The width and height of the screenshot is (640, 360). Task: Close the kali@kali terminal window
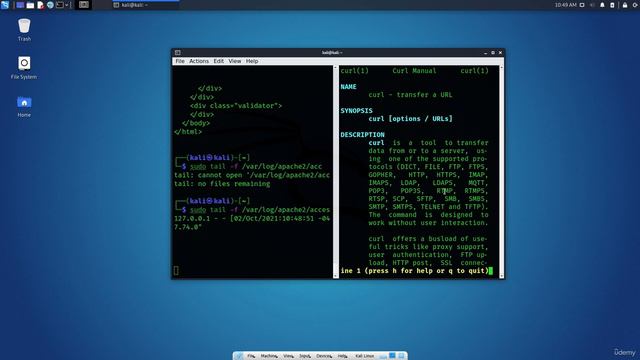pos(500,53)
